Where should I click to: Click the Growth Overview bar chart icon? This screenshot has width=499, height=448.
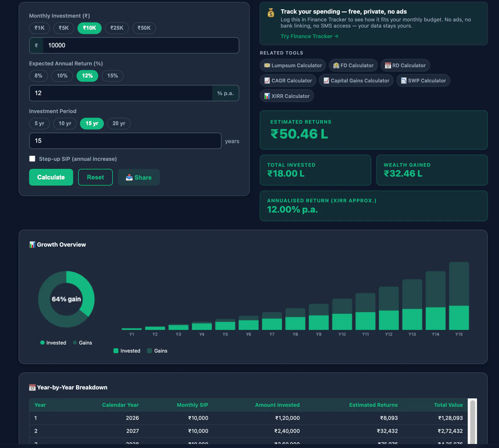[32, 244]
